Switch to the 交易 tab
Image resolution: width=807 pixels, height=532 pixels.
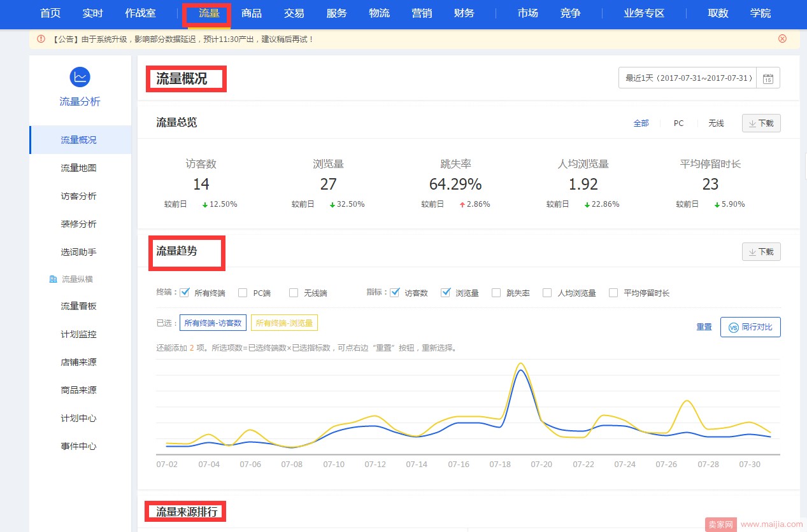coord(294,13)
